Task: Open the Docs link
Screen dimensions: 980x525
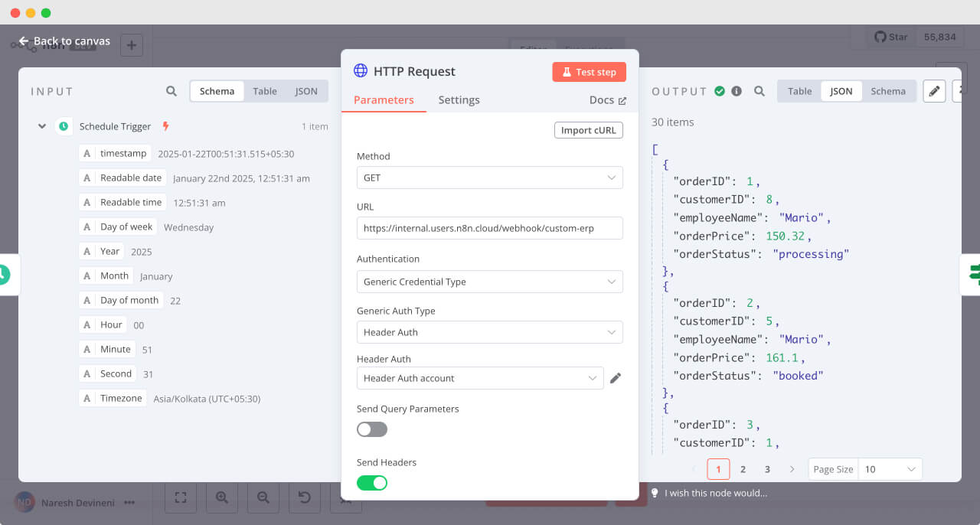Action: [608, 100]
